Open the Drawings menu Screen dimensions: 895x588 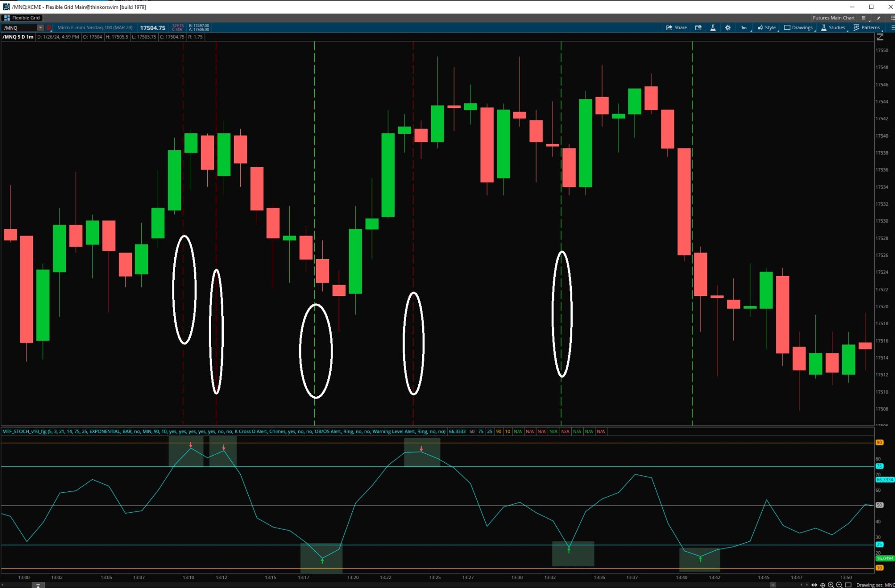coord(798,27)
